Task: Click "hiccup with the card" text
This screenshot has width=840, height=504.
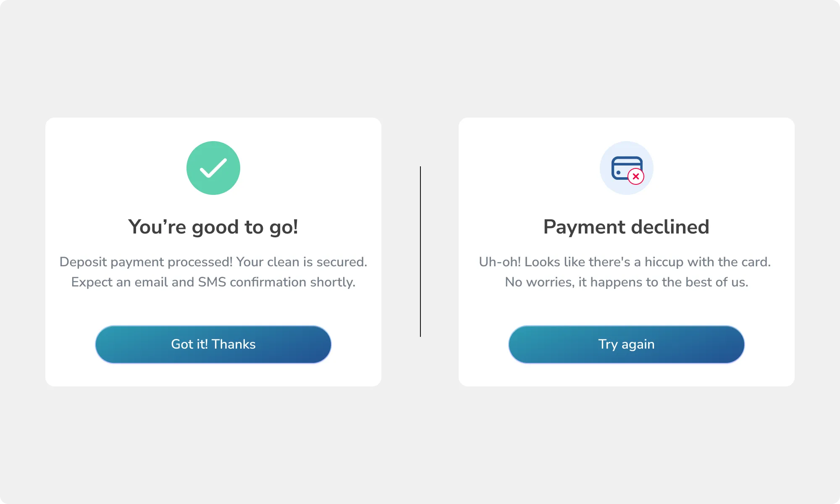Action: (x=707, y=262)
